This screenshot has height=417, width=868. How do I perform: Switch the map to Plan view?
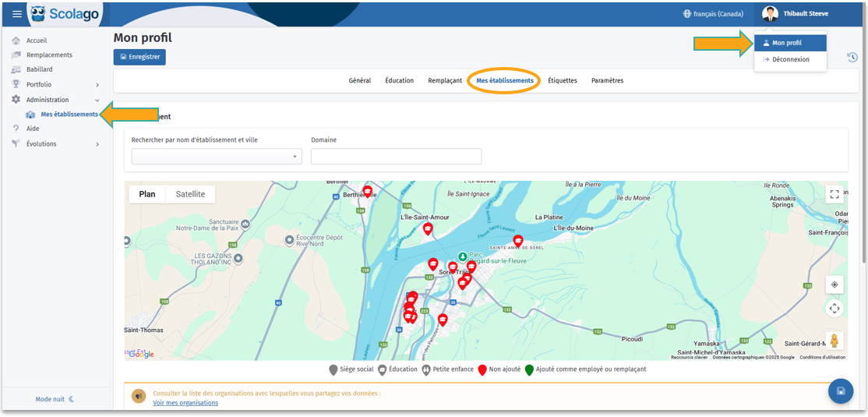[147, 194]
